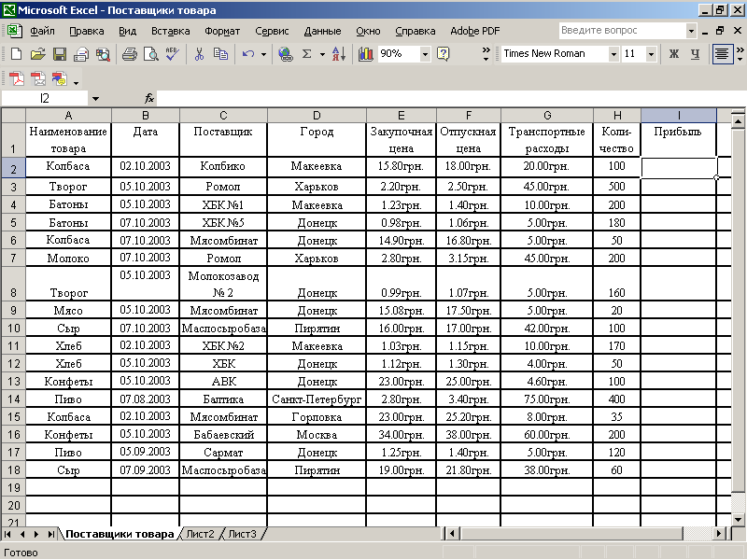The height and width of the screenshot is (560, 747).
Task: Undo the last action with the Undo arrow
Action: point(248,54)
